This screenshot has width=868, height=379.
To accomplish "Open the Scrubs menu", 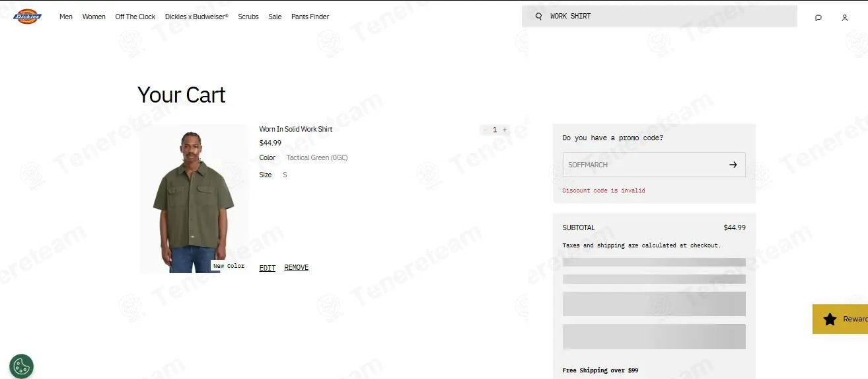I will point(248,17).
